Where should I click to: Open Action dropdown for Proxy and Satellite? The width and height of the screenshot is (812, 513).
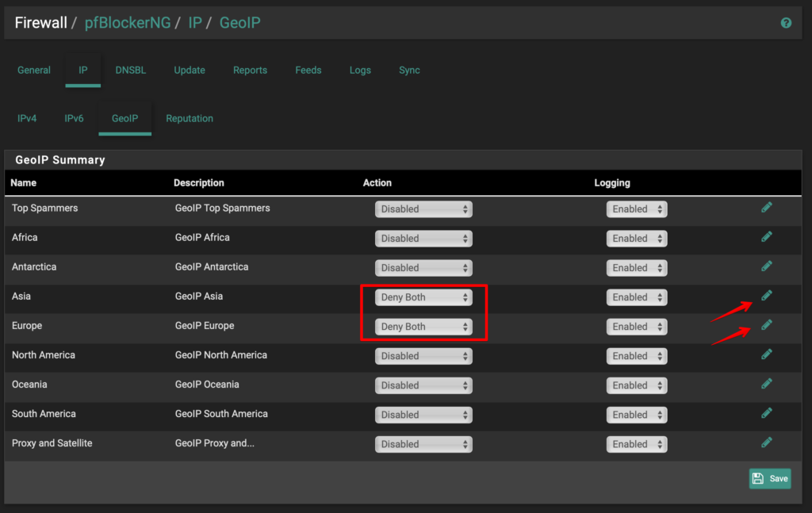pyautogui.click(x=423, y=444)
